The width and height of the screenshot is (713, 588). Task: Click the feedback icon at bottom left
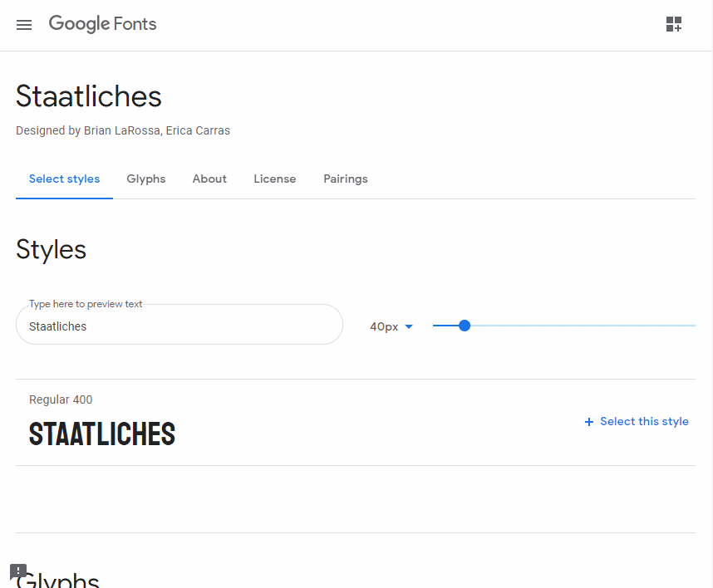(x=18, y=571)
